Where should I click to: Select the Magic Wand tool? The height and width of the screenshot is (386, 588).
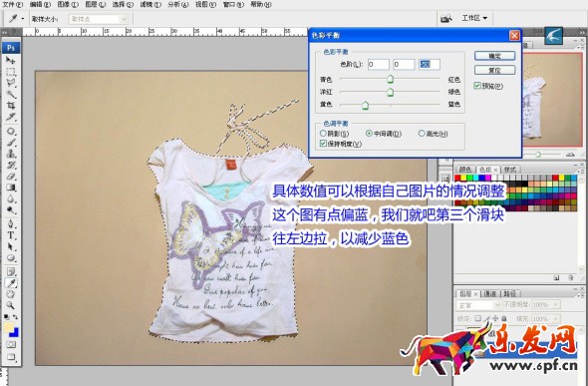pyautogui.click(x=11, y=94)
